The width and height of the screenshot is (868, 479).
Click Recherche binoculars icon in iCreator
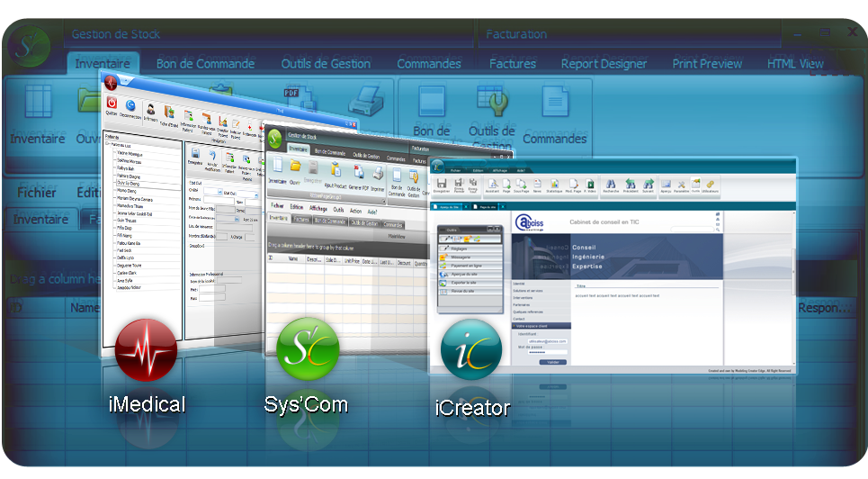[x=611, y=184]
